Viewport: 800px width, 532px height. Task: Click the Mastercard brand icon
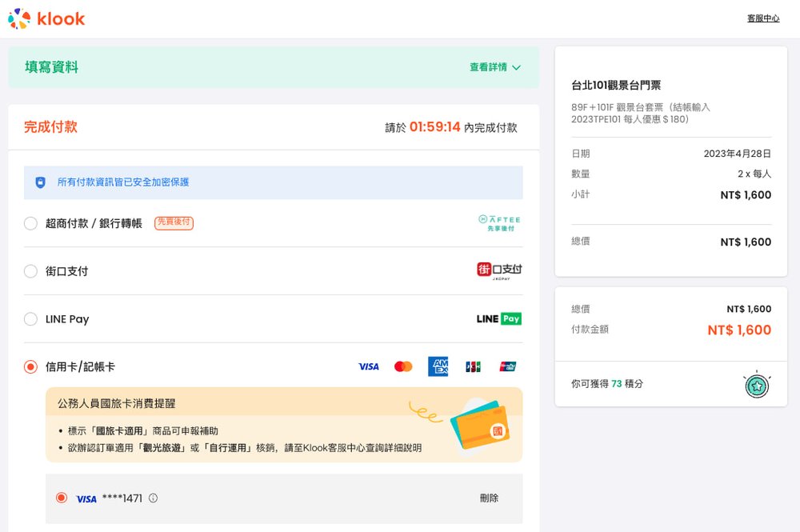pos(403,366)
